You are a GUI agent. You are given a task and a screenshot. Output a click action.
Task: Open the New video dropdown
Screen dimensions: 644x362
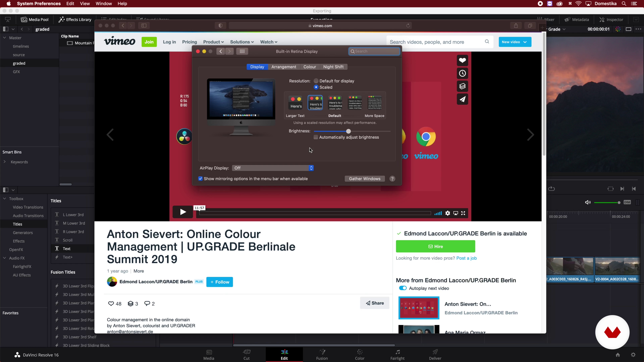[515, 42]
